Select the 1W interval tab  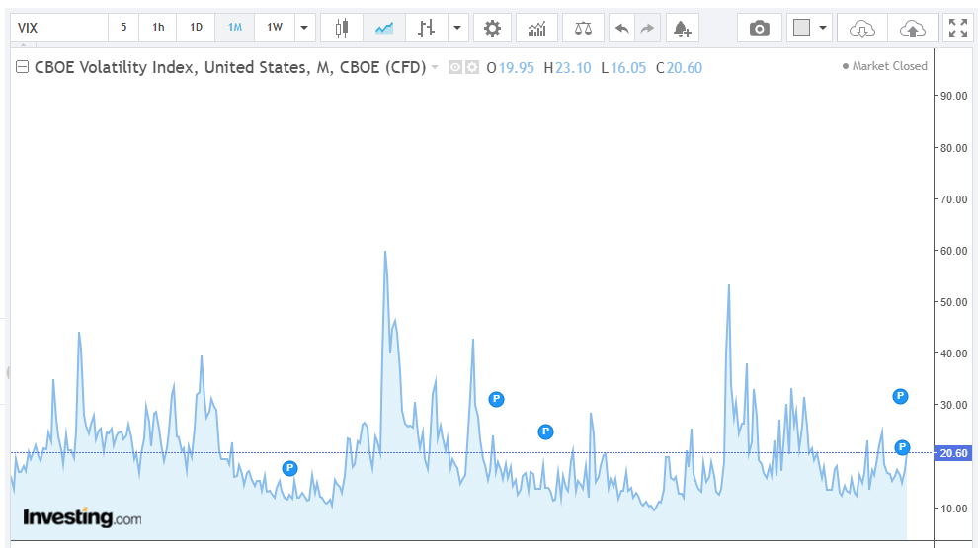click(x=275, y=28)
